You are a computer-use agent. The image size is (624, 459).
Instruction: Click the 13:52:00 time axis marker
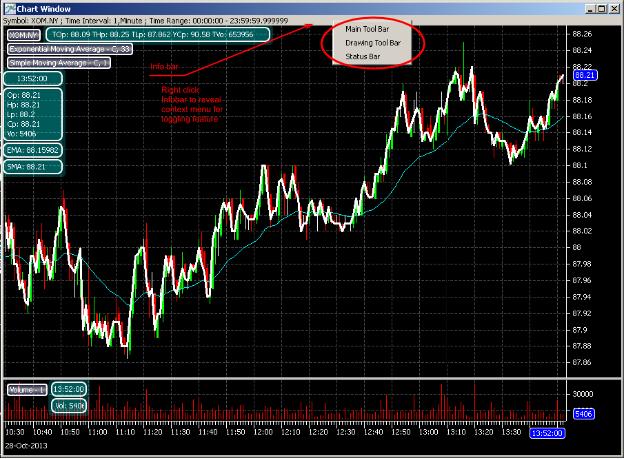[x=546, y=433]
